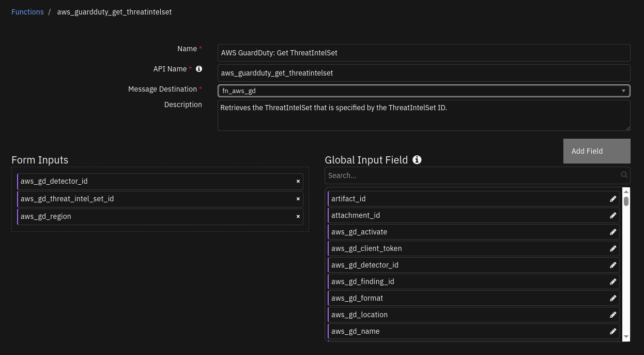Edit the aws_gd_client_token global field

(x=613, y=248)
